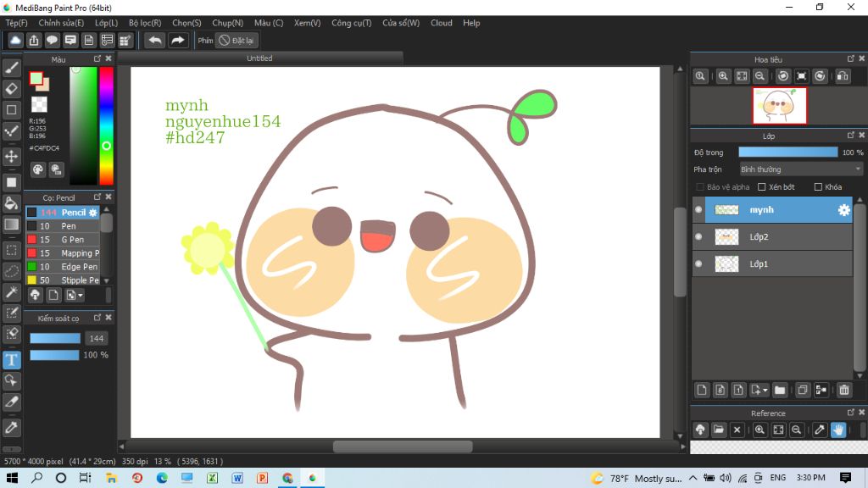Open the Windows Start menu
868x488 pixels.
(12, 478)
